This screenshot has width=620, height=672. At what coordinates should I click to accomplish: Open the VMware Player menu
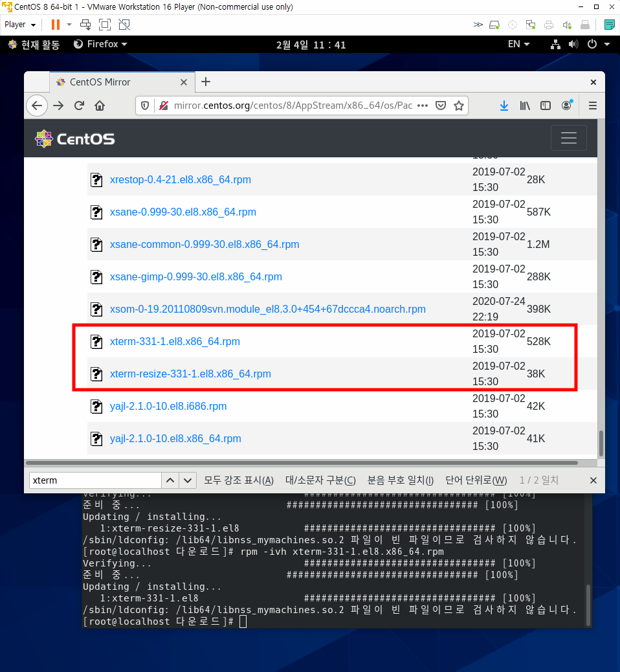[19, 25]
